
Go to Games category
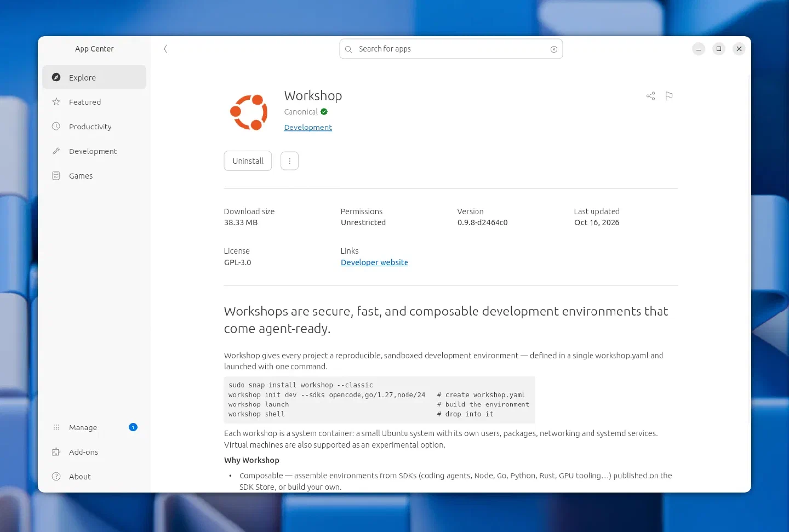pyautogui.click(x=94, y=176)
